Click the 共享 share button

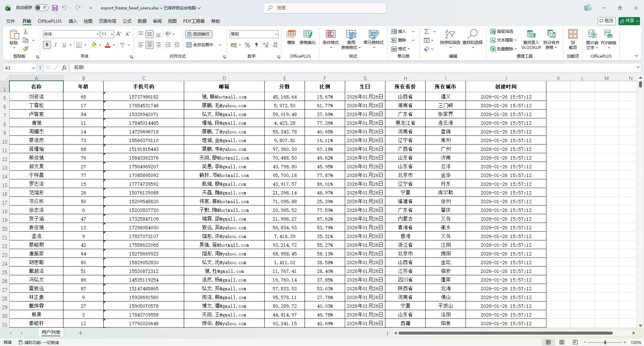click(629, 21)
